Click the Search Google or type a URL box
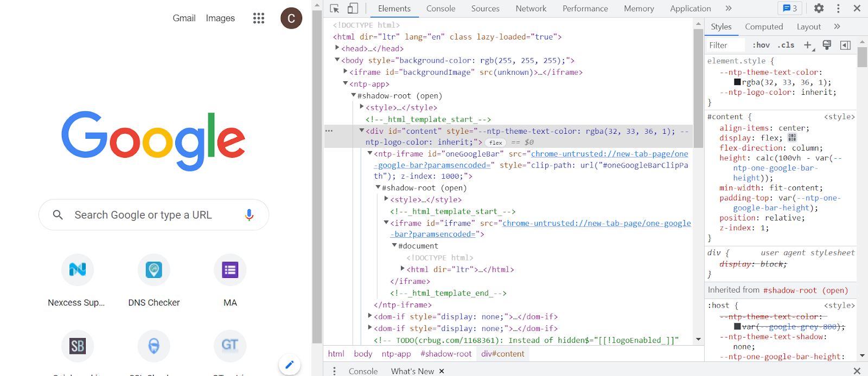The height and width of the screenshot is (376, 868). pyautogui.click(x=154, y=215)
